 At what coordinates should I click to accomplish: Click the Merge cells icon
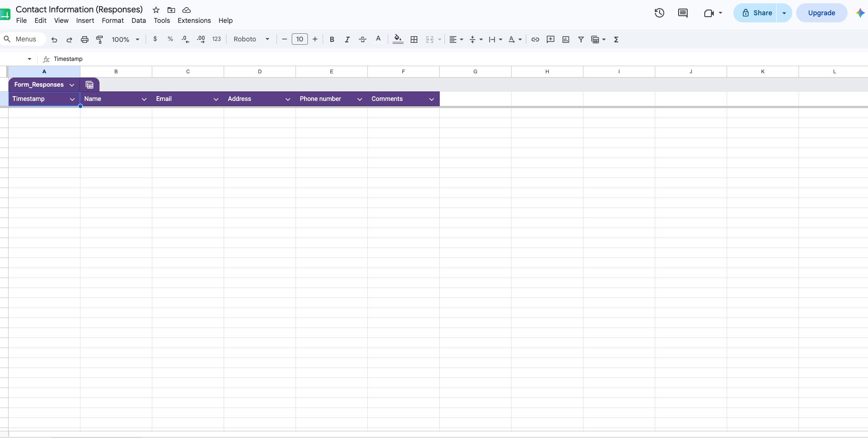tap(430, 40)
